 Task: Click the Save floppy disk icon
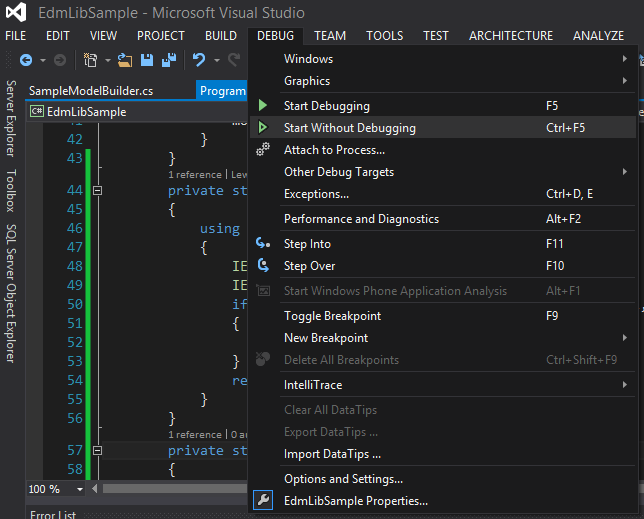pyautogui.click(x=147, y=60)
